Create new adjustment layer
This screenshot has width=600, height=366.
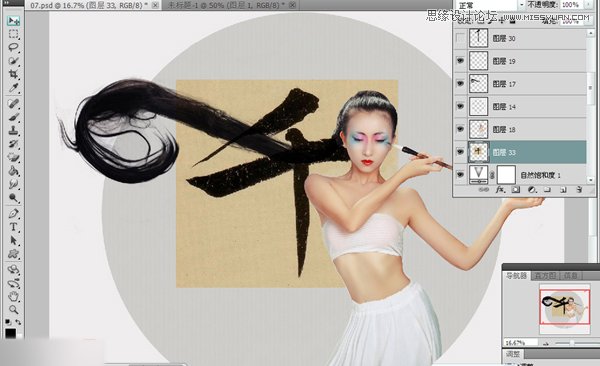[x=532, y=190]
